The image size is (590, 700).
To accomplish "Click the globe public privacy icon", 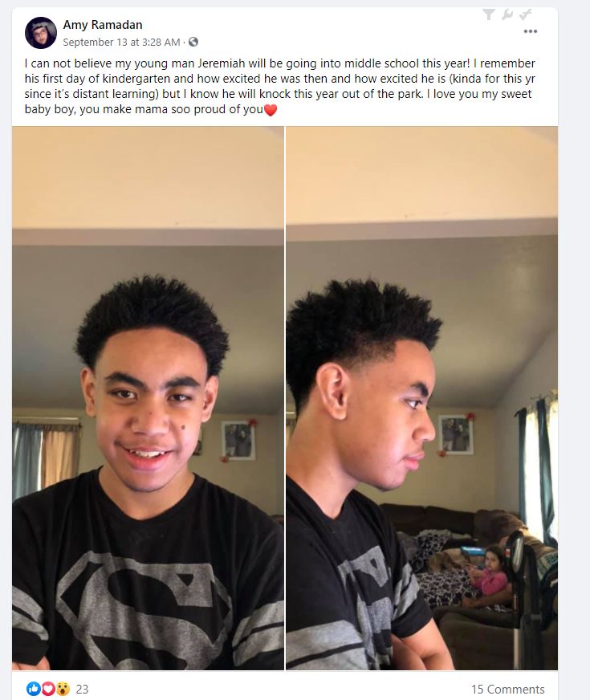I will tap(193, 42).
